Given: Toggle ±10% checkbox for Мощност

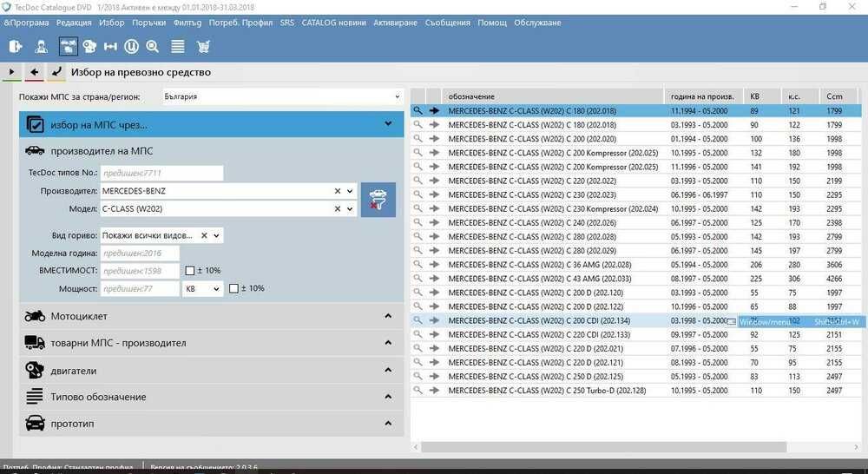Looking at the screenshot, I should [233, 288].
